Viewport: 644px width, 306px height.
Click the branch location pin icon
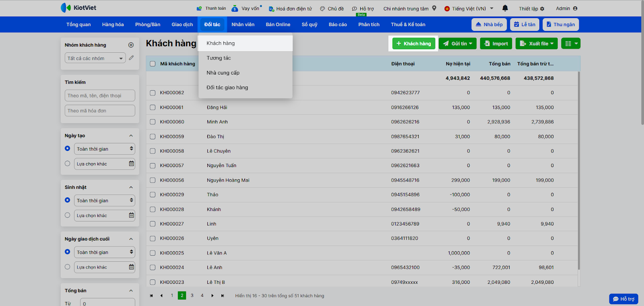(434, 8)
